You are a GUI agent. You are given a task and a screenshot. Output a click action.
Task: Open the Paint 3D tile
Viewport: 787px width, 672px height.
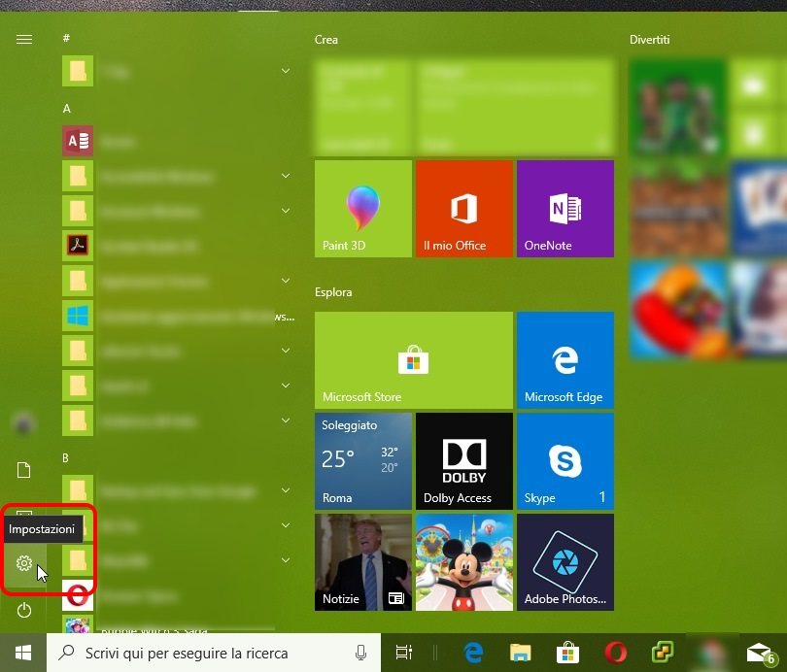point(362,209)
